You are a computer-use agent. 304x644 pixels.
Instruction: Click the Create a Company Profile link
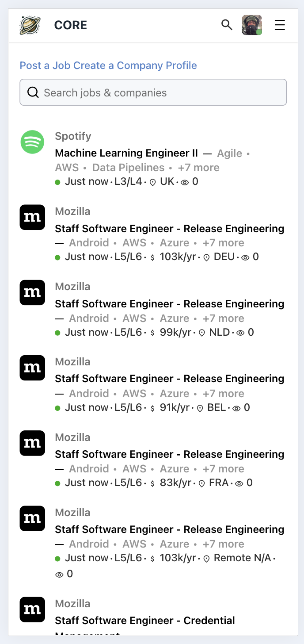click(x=135, y=65)
